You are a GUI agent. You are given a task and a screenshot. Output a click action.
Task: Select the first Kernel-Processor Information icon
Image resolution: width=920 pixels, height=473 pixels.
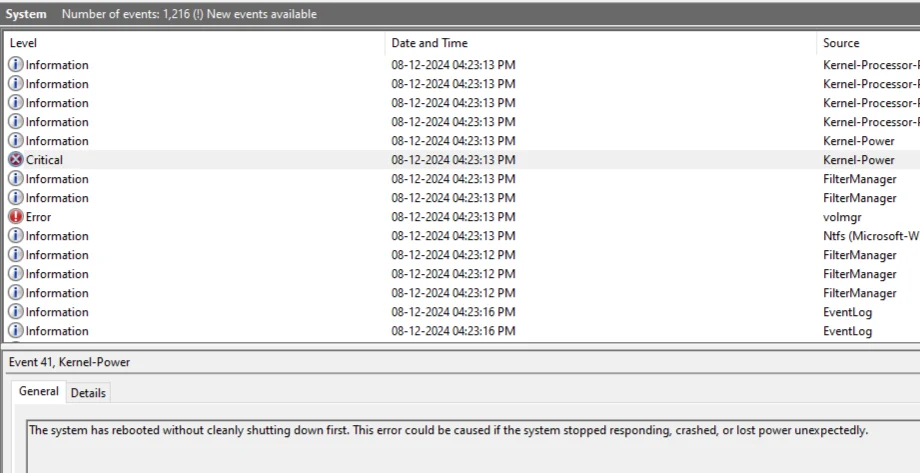(x=16, y=65)
